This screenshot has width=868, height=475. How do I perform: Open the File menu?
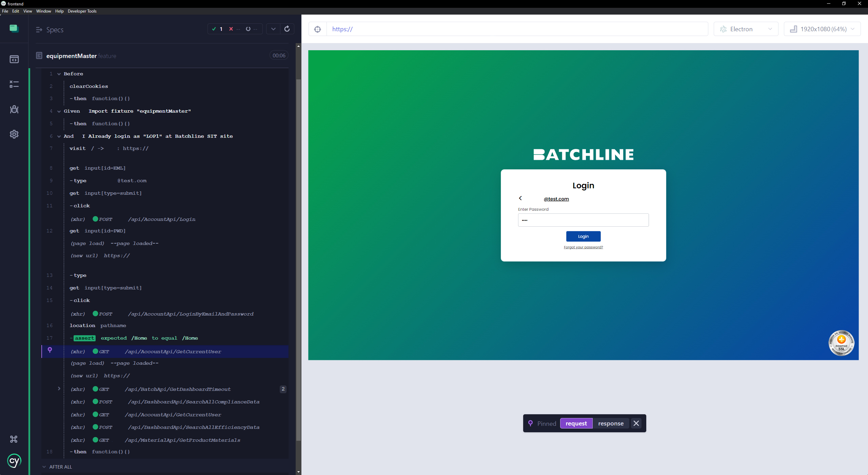point(5,11)
